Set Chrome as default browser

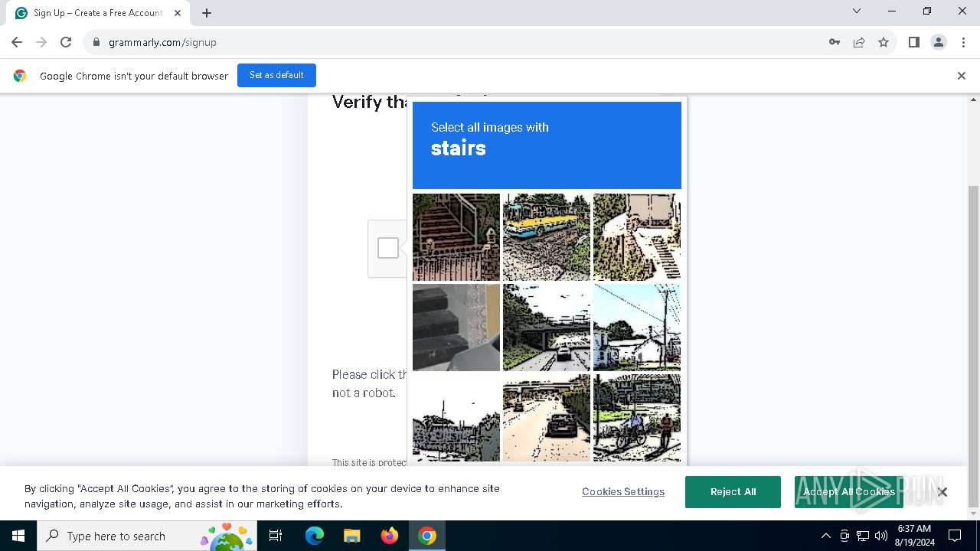click(x=276, y=75)
